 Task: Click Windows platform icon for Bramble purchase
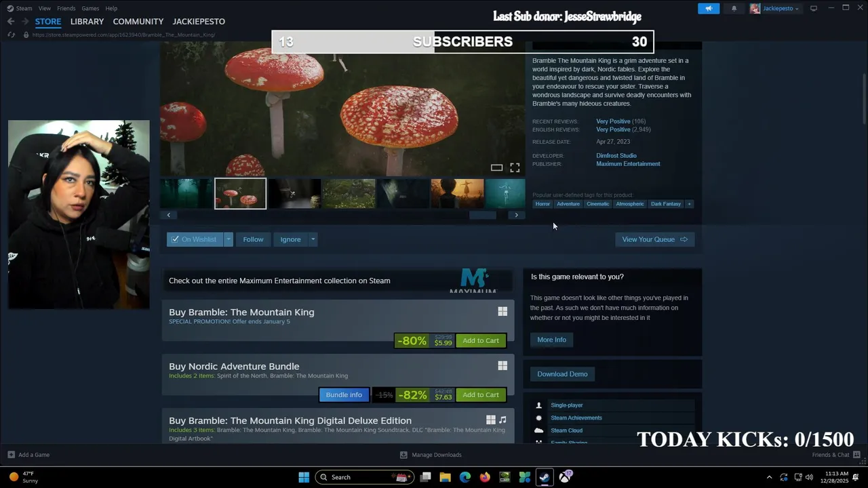click(x=502, y=311)
